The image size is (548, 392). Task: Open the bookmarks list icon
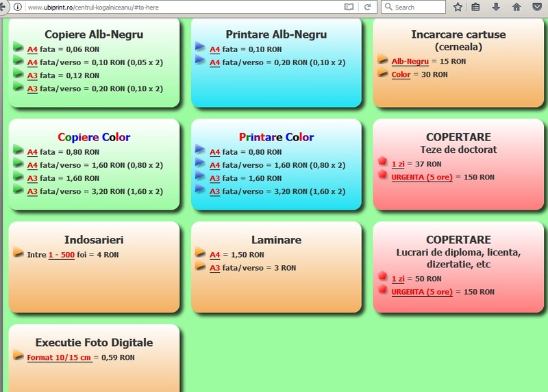pos(476,7)
